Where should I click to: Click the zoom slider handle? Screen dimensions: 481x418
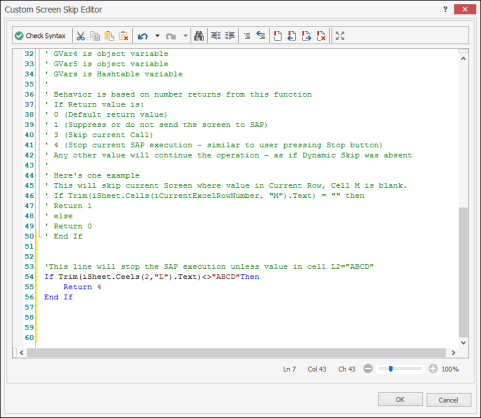(391, 369)
